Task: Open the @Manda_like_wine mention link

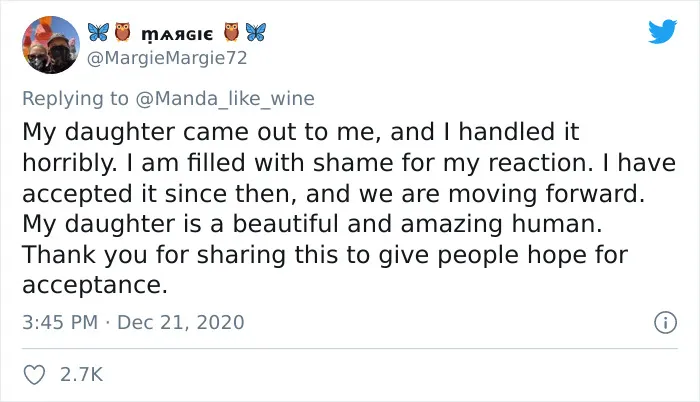Action: coord(225,98)
